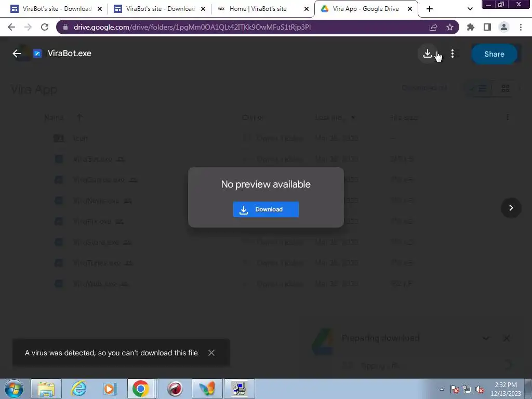Screen dimensions: 532x399
Task: Open a new browser tab
Action: [x=430, y=9]
